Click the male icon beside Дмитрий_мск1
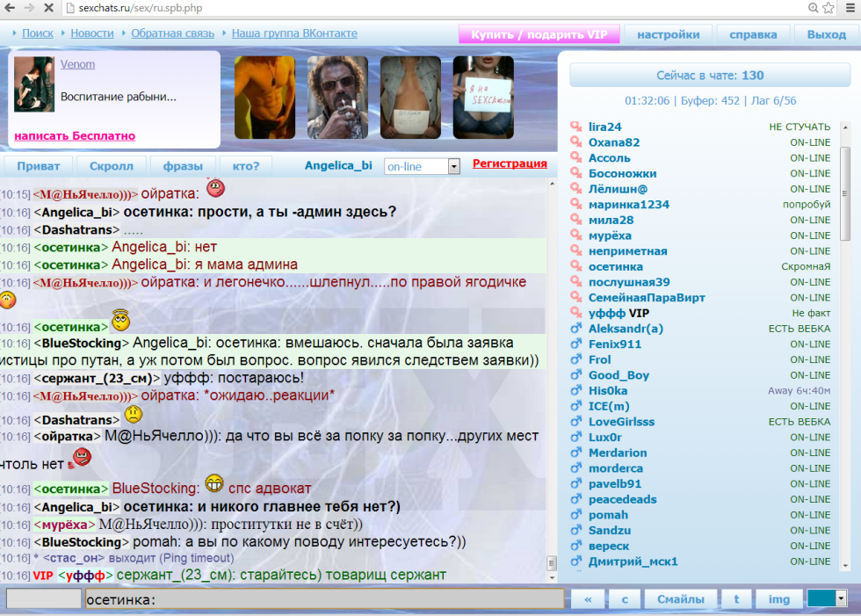861x616 pixels. 576,562
